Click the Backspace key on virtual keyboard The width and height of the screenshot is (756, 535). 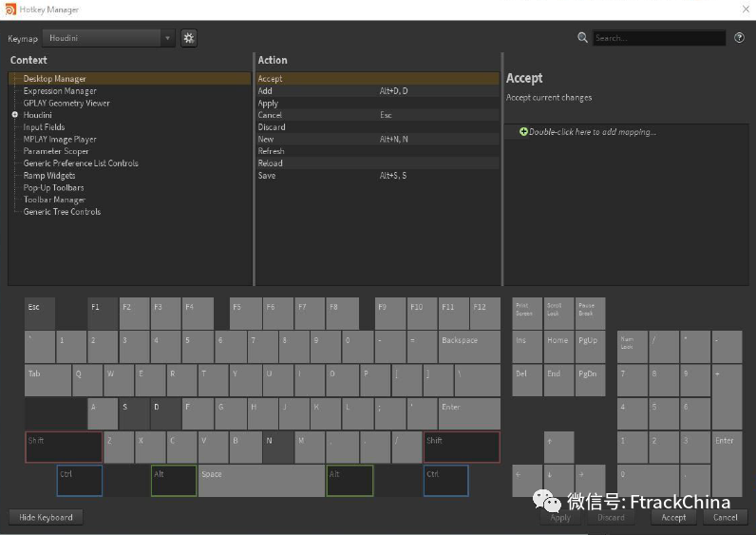469,347
